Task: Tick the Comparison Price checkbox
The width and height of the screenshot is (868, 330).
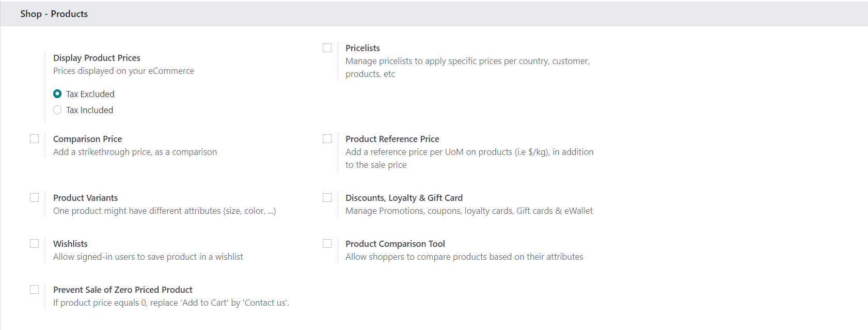Action: (x=35, y=139)
